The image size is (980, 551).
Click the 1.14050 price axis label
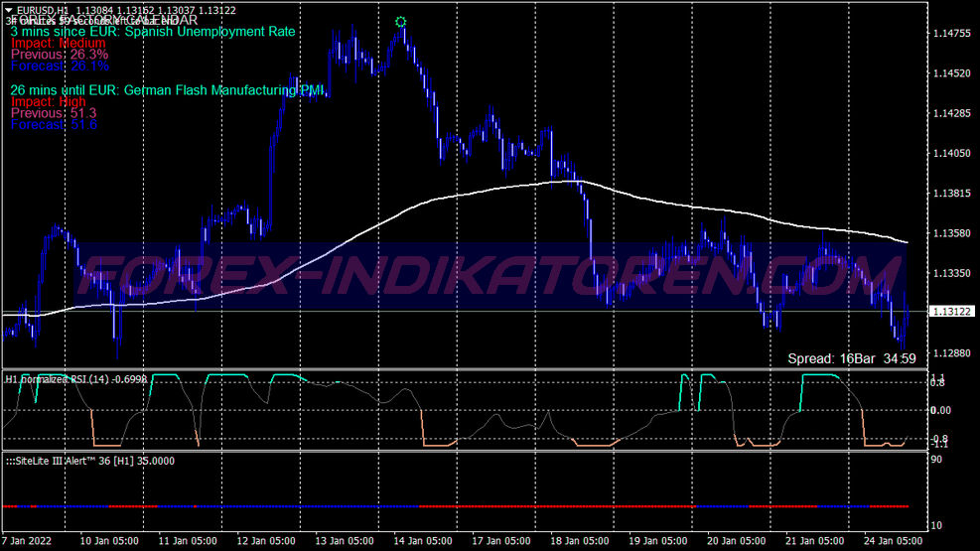pyautogui.click(x=952, y=153)
